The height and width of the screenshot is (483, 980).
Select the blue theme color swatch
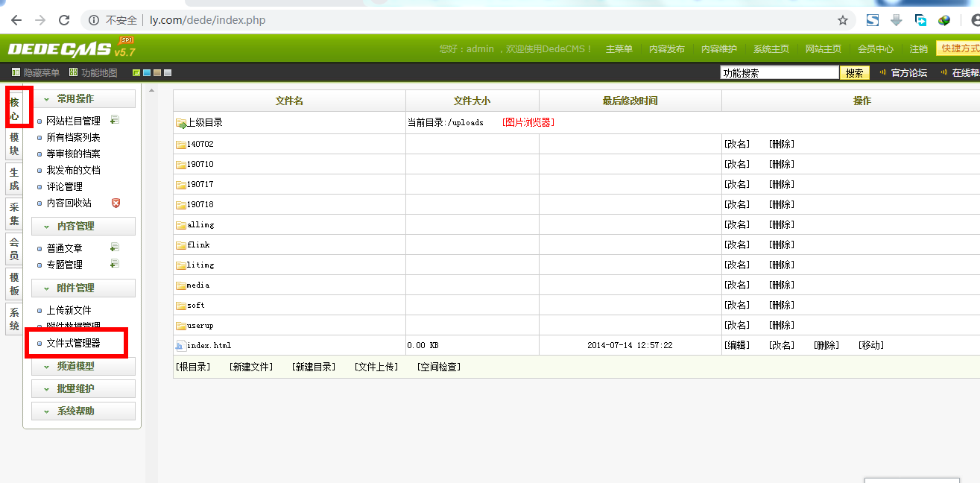(x=147, y=72)
